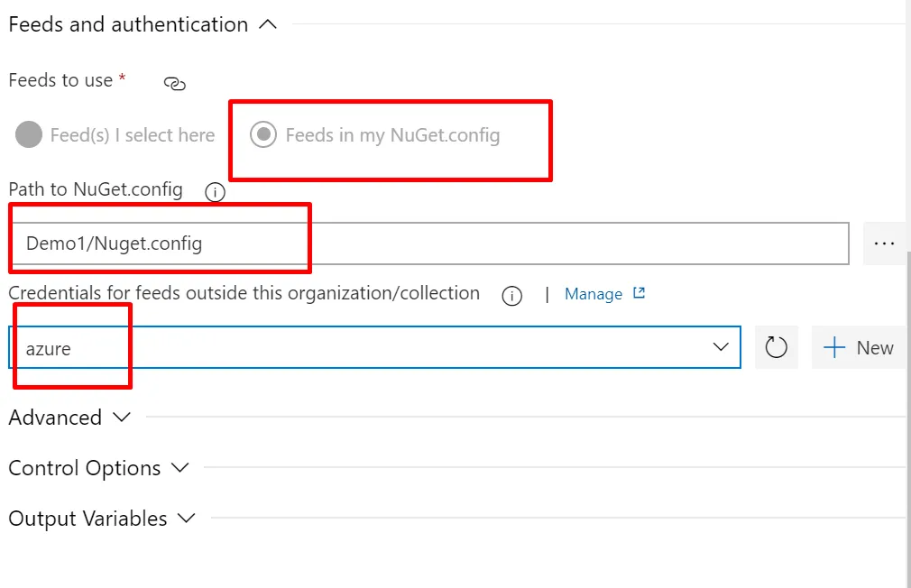
Task: Click the link icon beside Feeds to use
Action: pyautogui.click(x=174, y=83)
